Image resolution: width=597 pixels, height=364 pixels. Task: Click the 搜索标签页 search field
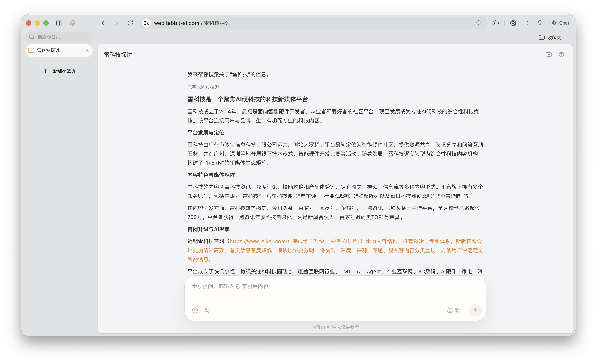click(59, 37)
